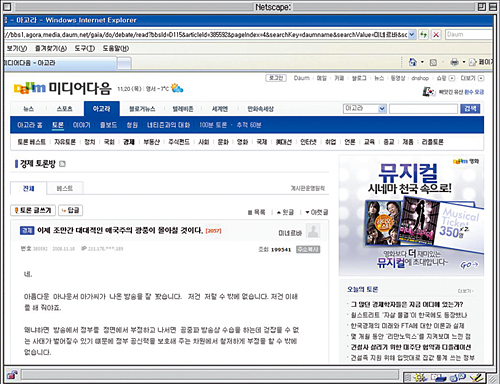This screenshot has width=500, height=384.
Task: Click 네티즌과의 대화 in blue bar
Action: pyautogui.click(x=168, y=125)
